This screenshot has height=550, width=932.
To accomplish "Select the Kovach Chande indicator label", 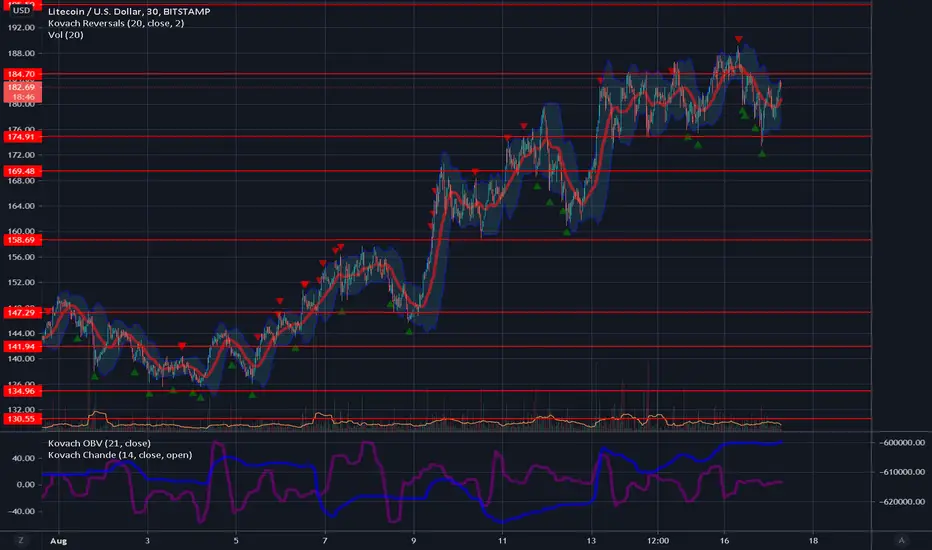I will 120,455.
